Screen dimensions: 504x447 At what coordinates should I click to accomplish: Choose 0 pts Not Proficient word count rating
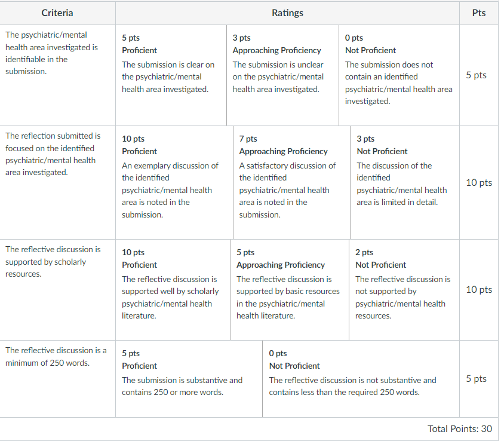click(x=361, y=379)
